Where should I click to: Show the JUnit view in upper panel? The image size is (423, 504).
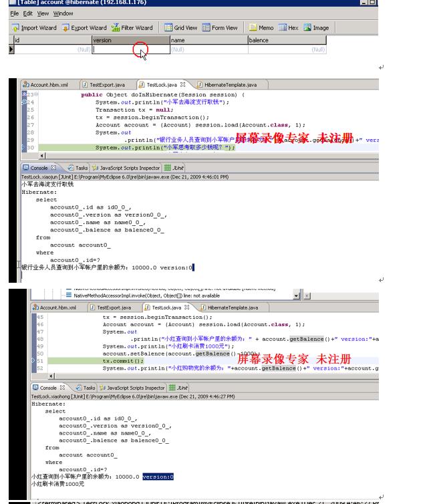pos(174,168)
